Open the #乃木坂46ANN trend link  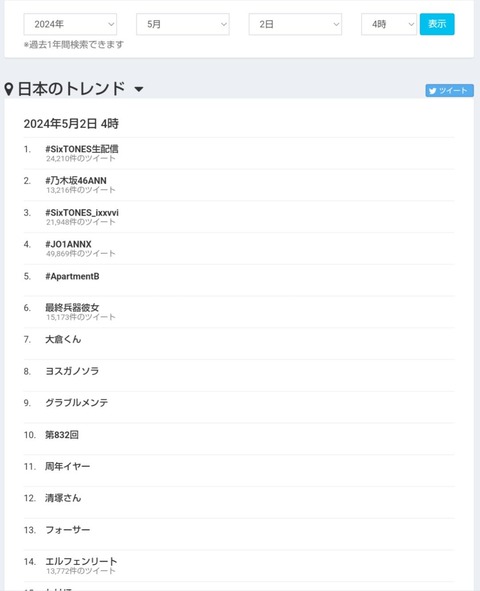[x=76, y=181]
